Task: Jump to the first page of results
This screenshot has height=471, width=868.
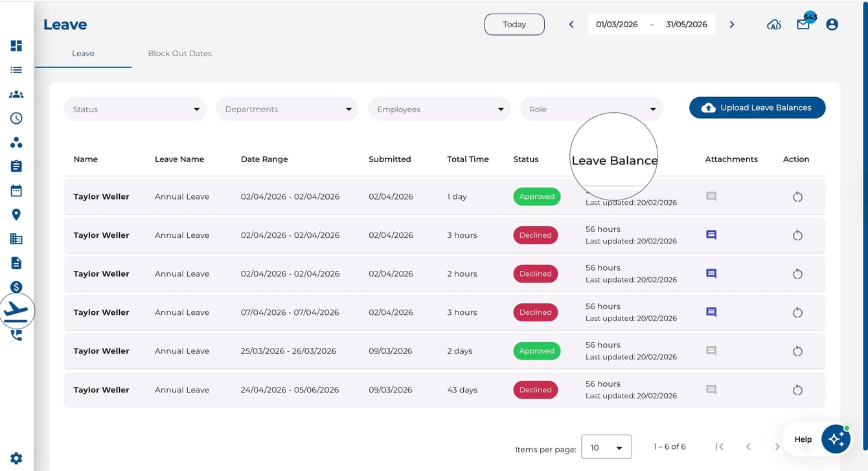Action: [719, 446]
